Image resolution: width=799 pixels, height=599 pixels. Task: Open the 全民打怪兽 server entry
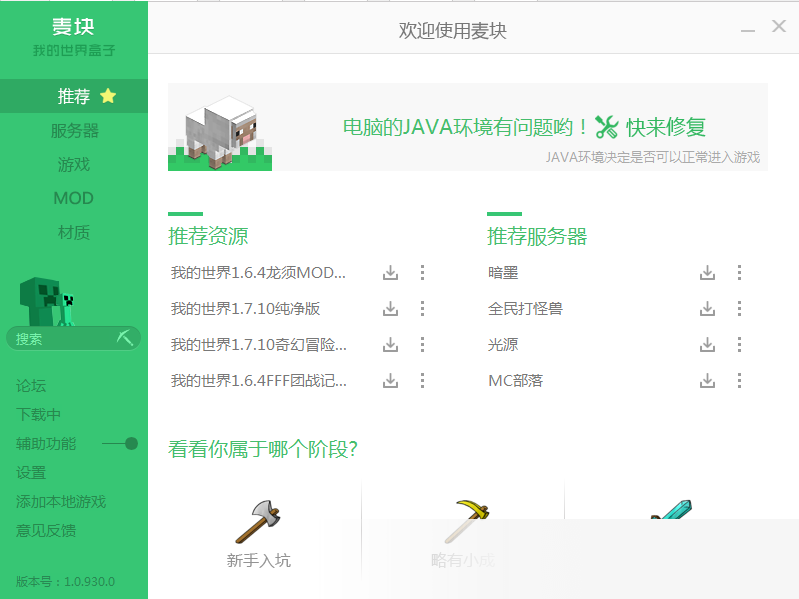(x=525, y=309)
